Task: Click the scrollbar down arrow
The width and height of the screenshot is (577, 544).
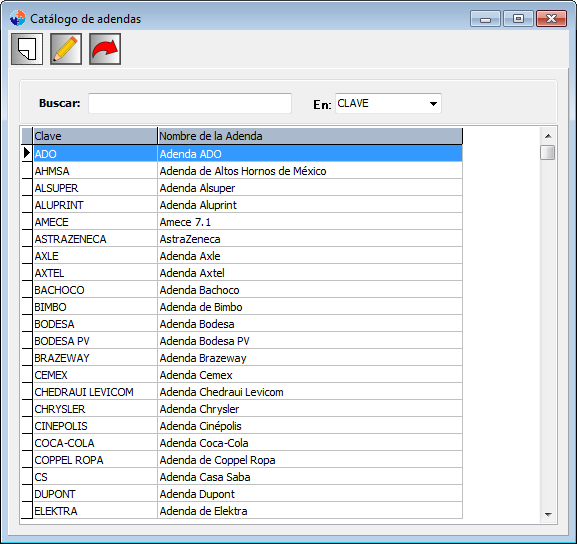Action: pos(548,514)
